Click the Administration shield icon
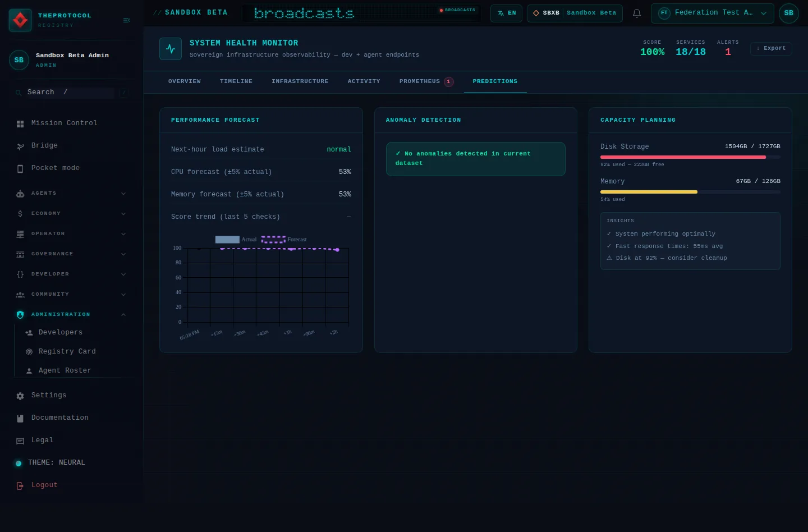 (20, 315)
